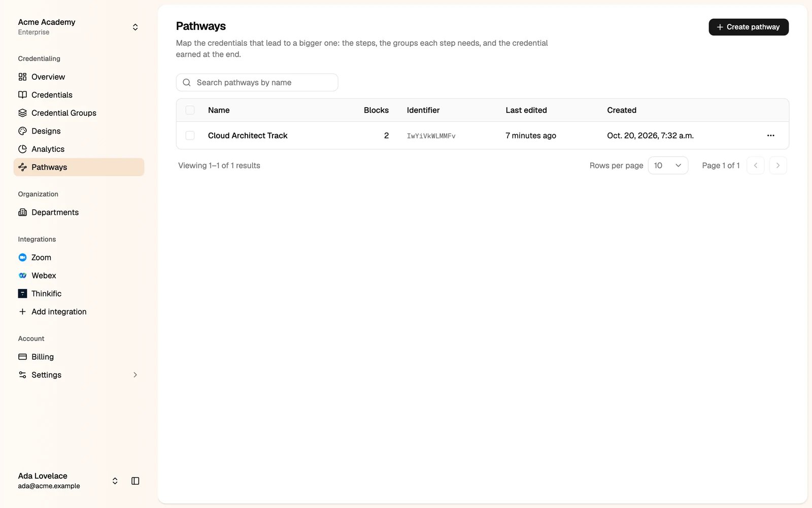
Task: Click the identifier IwYiVkWLMMFv
Action: coord(431,136)
